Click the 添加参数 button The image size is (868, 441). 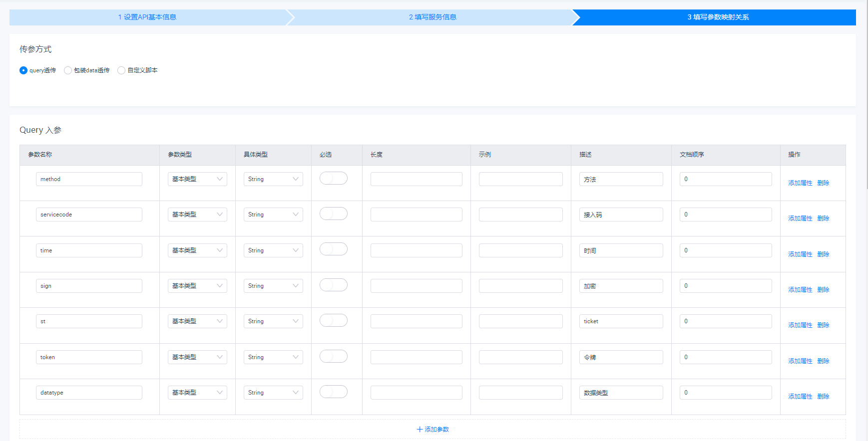(433, 429)
